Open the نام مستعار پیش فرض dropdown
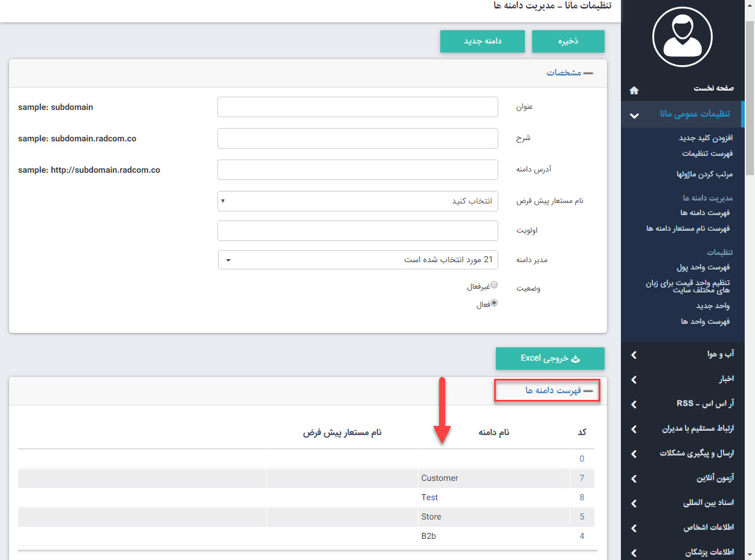 coord(358,201)
